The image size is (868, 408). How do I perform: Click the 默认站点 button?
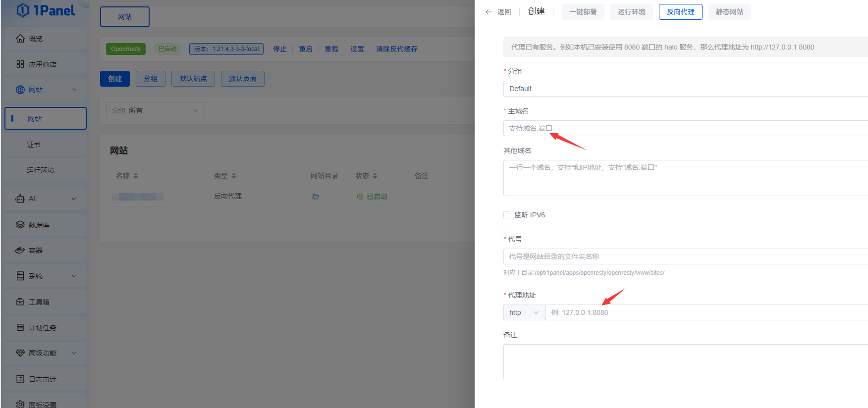[193, 79]
